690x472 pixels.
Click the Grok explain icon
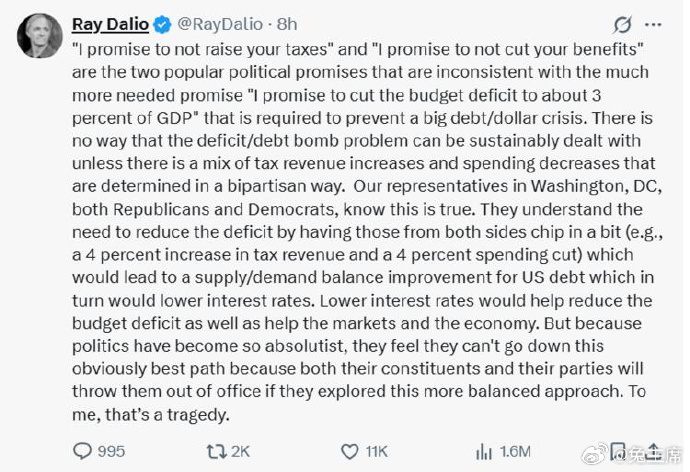pyautogui.click(x=622, y=24)
